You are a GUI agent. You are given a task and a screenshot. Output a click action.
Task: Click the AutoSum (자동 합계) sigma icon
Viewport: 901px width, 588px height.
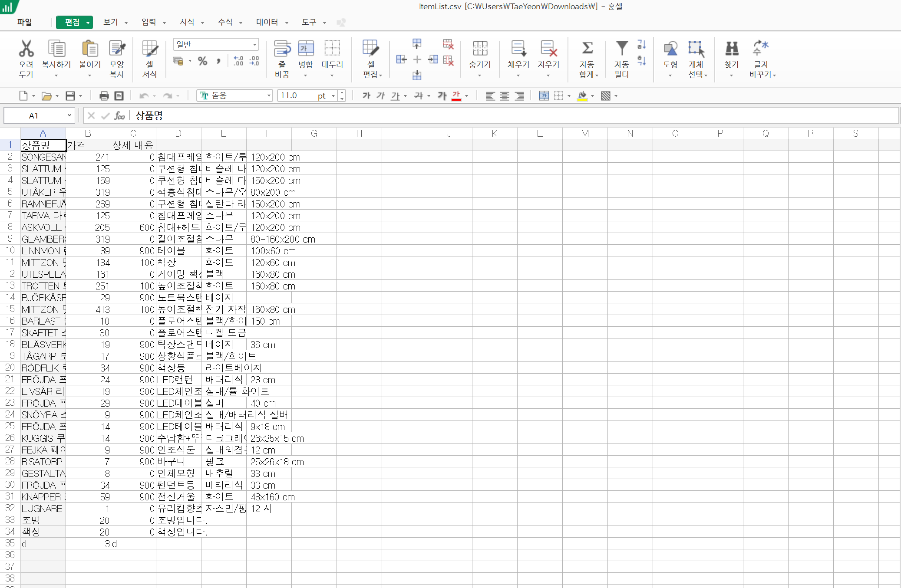(x=587, y=48)
